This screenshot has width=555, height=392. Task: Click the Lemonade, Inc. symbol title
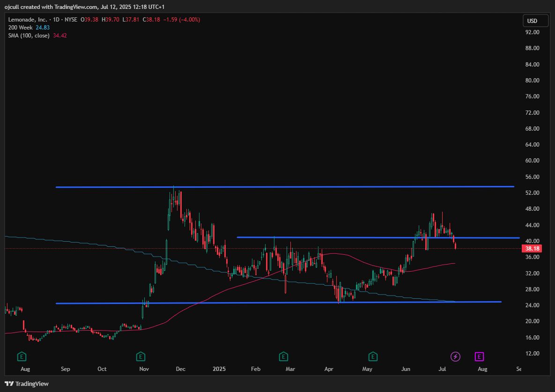coord(28,20)
